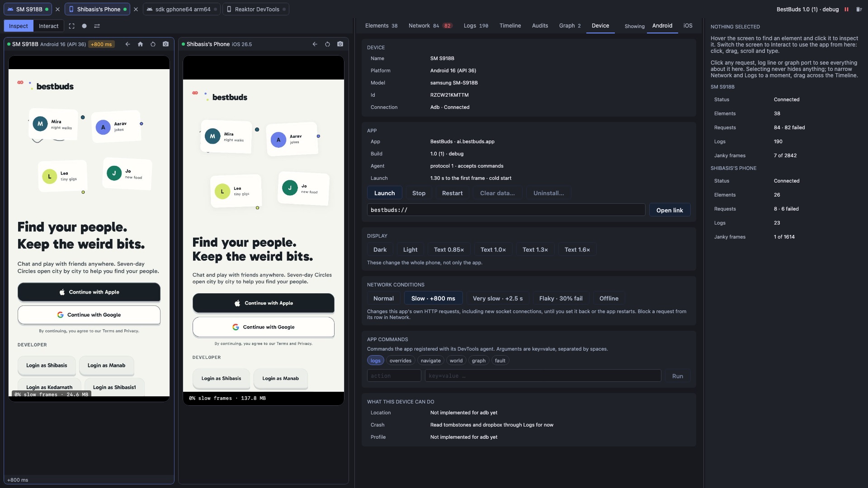
Task: Click the swap arrows icon in toolbar
Action: tap(97, 26)
